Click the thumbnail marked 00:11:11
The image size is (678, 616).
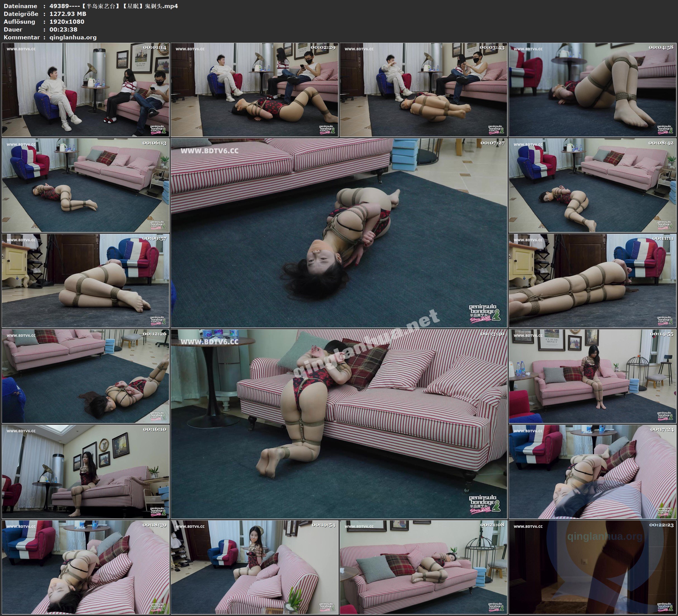click(592, 281)
